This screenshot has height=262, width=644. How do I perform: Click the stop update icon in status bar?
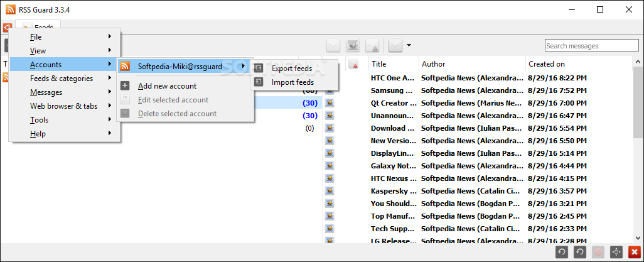click(598, 252)
